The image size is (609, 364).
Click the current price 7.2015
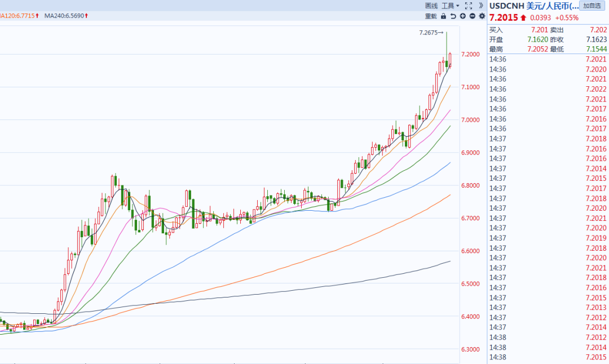[x=504, y=18]
